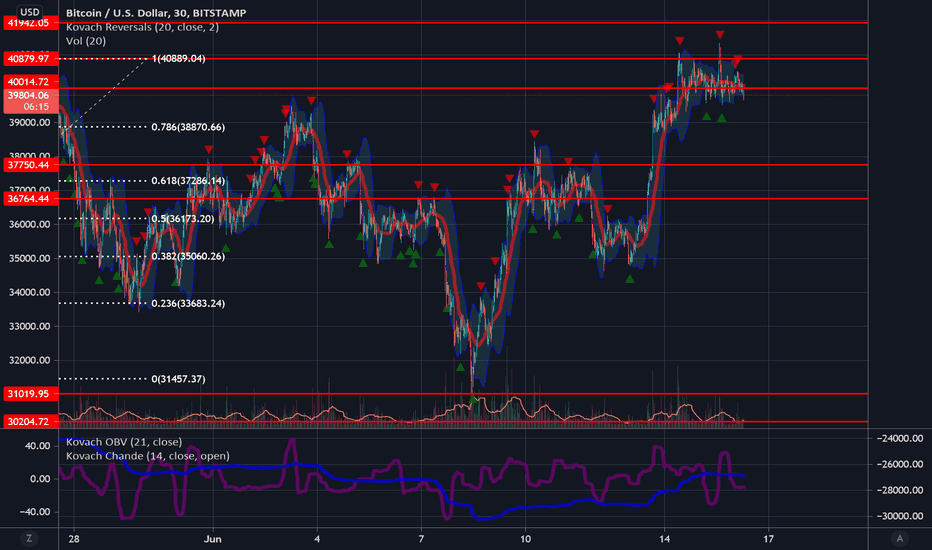Select the Fibonacci 0(31457.37) level label

tap(178, 379)
